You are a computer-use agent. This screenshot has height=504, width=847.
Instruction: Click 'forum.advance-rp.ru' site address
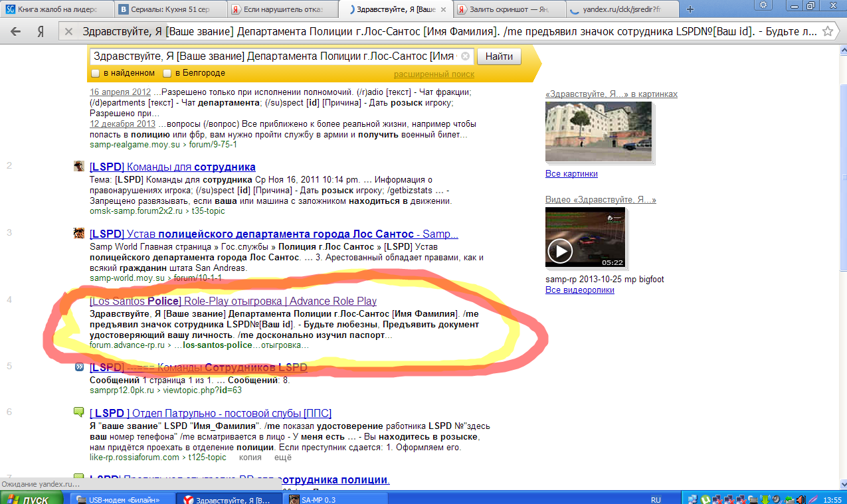click(127, 345)
